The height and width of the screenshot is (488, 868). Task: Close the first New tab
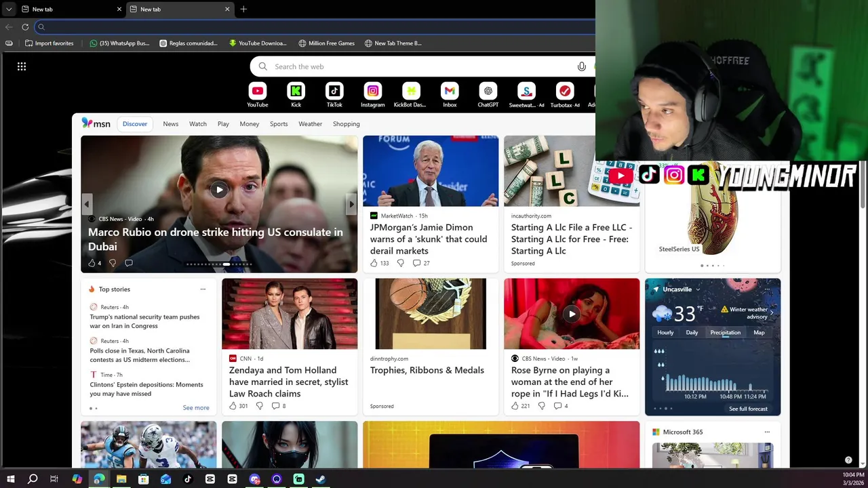(x=119, y=9)
